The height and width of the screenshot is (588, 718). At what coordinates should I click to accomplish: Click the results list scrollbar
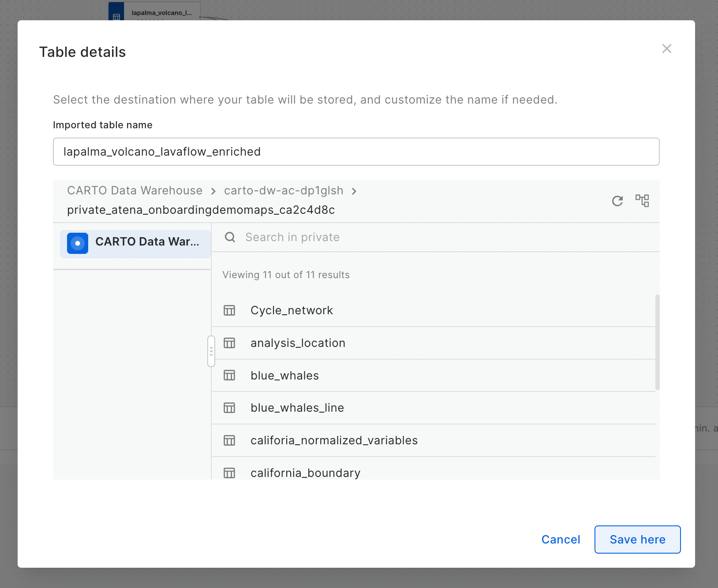coord(657,342)
